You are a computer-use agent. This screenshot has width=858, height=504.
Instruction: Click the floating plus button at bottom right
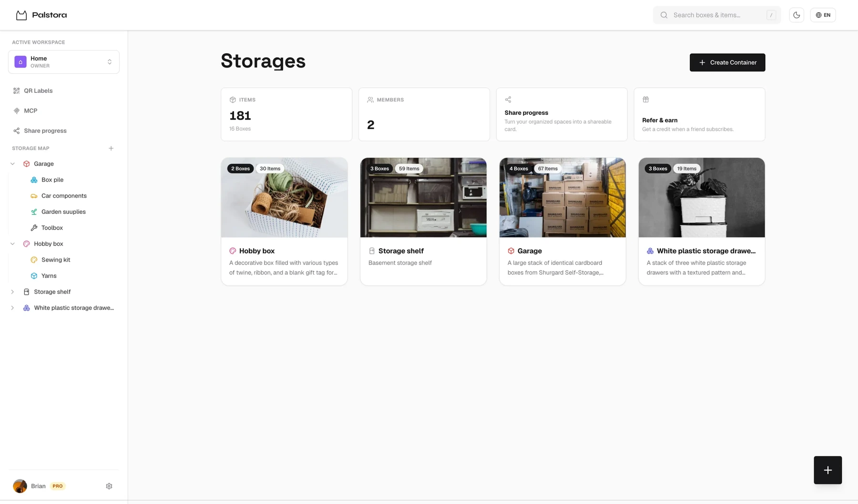(827, 470)
